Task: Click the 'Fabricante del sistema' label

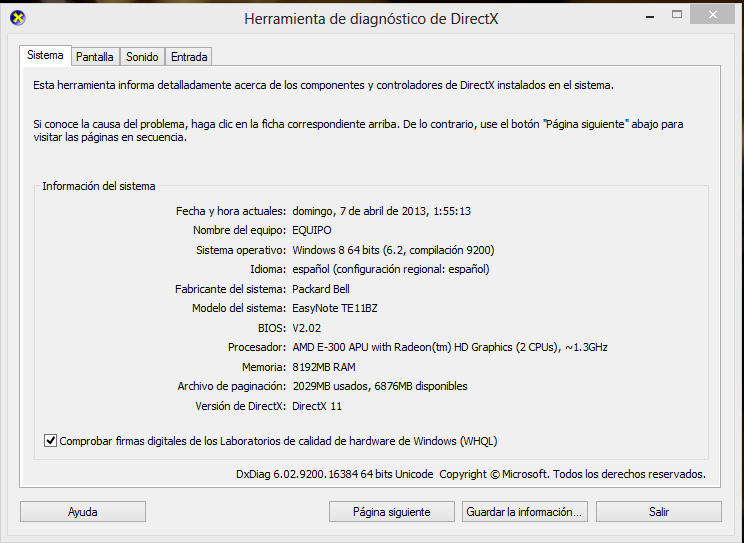Action: pyautogui.click(x=231, y=289)
